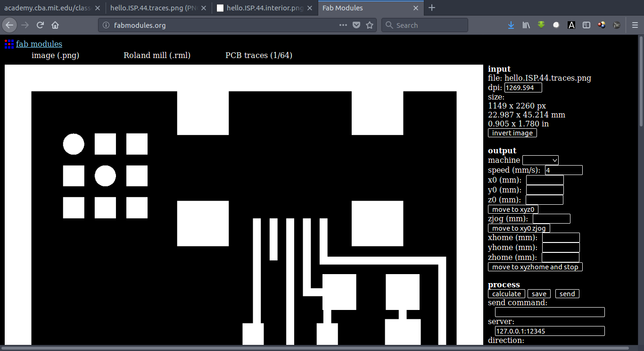Open a new tab with plus icon

(x=432, y=8)
